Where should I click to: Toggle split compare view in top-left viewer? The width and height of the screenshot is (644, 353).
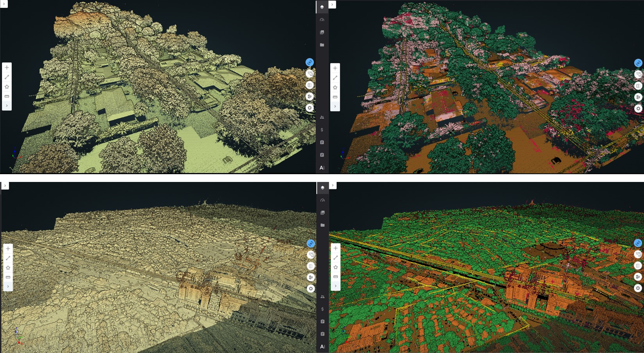coord(309,85)
